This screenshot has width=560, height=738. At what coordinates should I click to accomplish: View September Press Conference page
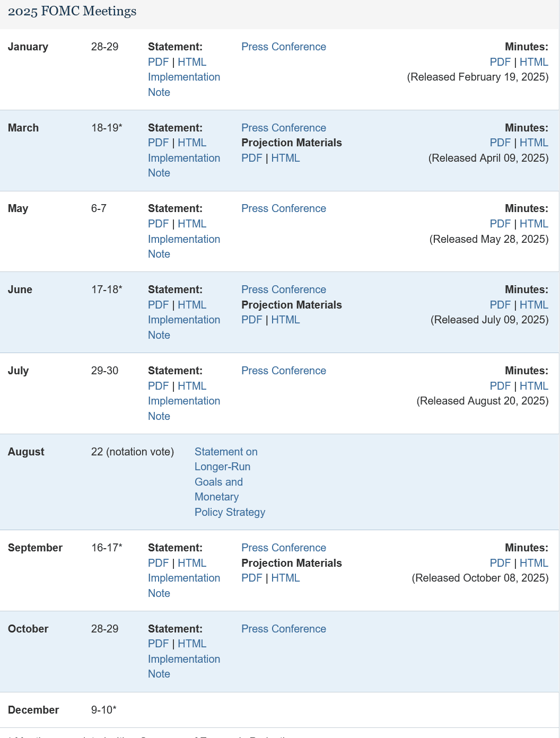(283, 548)
